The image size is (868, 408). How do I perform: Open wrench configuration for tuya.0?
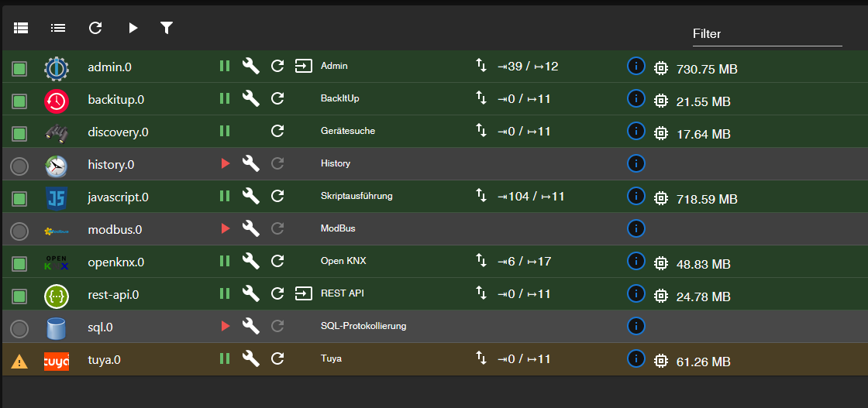[250, 358]
